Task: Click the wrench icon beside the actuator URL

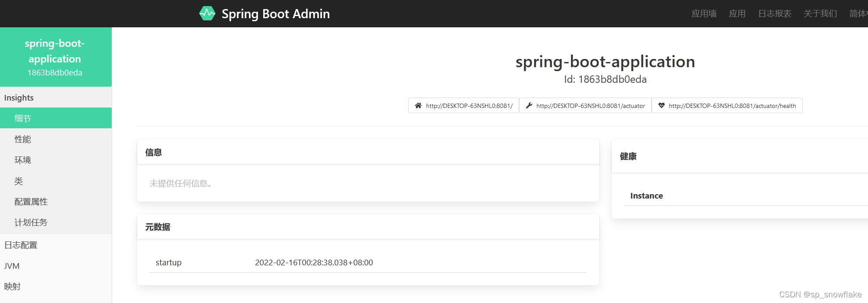Action: (529, 105)
